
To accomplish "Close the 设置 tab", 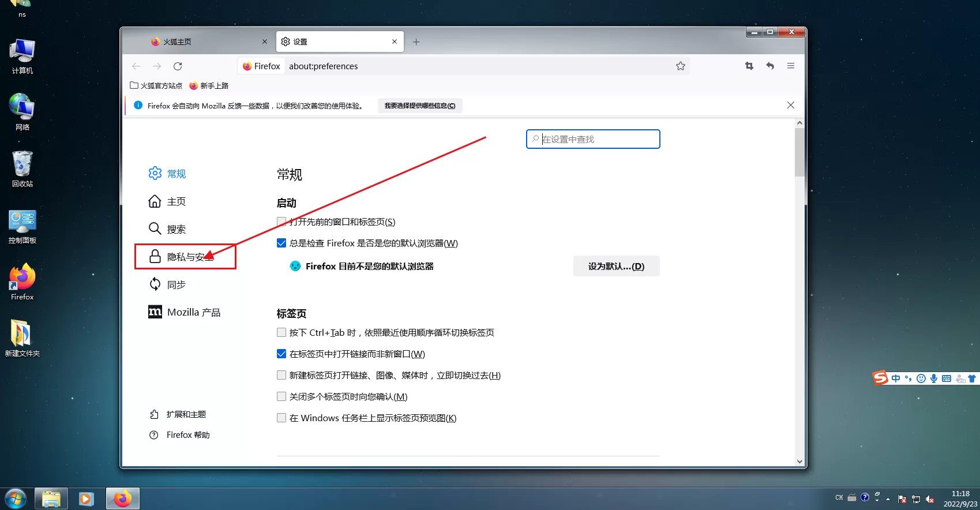I will [x=395, y=42].
